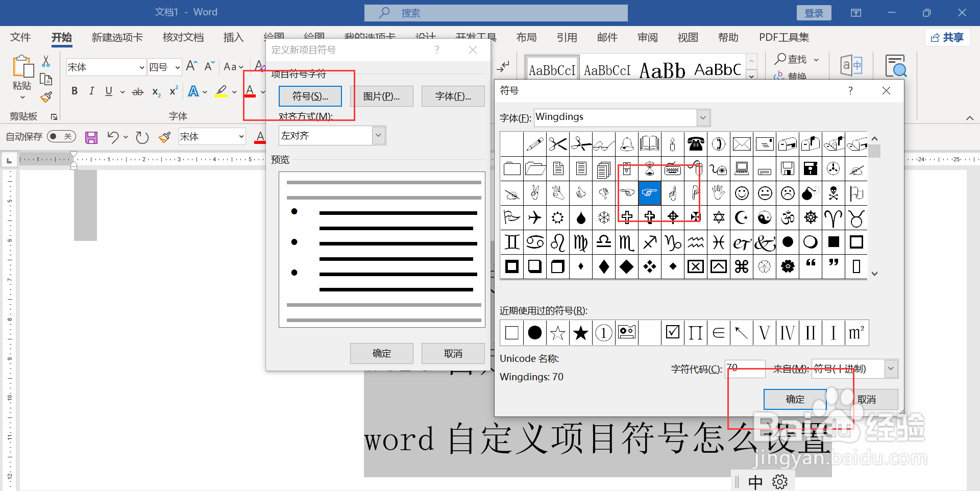Click 取消 in the Symbol dialog
This screenshot has width=980, height=491.
coord(866,399)
